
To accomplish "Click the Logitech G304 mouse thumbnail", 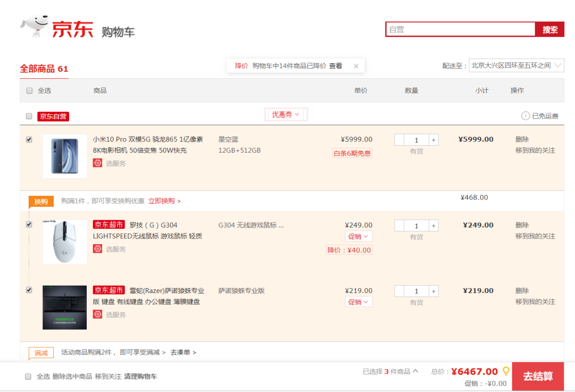I will click(65, 242).
